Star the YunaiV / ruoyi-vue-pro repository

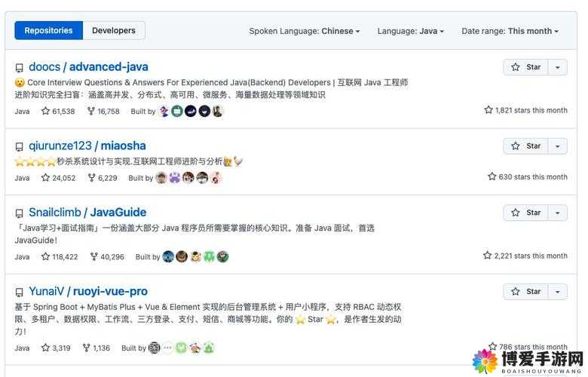[x=525, y=292]
